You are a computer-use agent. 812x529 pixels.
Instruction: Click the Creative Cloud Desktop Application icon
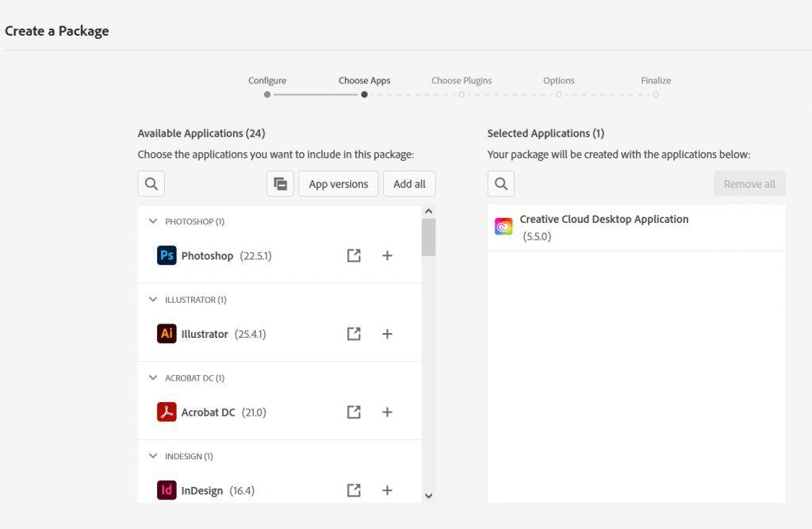(502, 225)
